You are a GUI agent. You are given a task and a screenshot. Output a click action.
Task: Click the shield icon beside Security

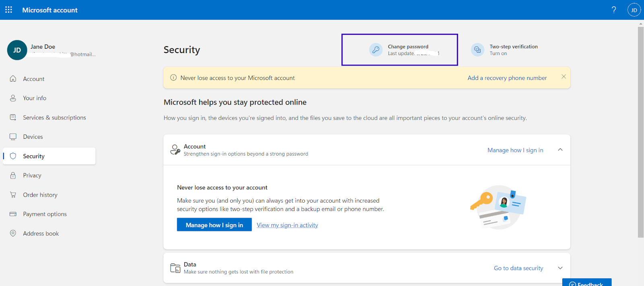coord(13,156)
